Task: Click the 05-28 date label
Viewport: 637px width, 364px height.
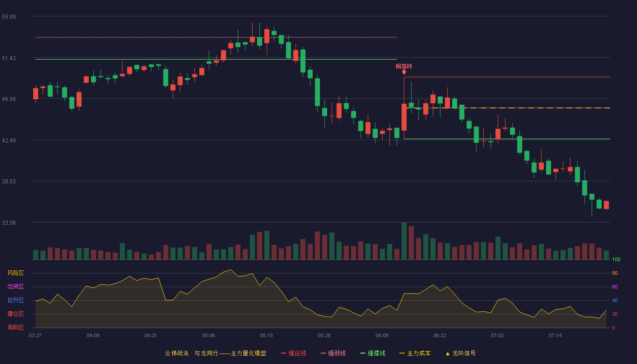Action: coord(324,335)
